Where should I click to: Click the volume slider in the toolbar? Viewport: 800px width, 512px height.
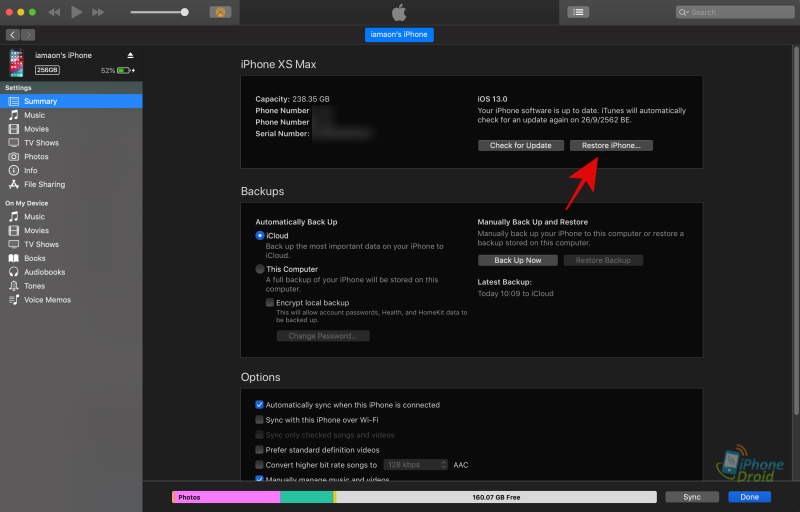pyautogui.click(x=160, y=12)
